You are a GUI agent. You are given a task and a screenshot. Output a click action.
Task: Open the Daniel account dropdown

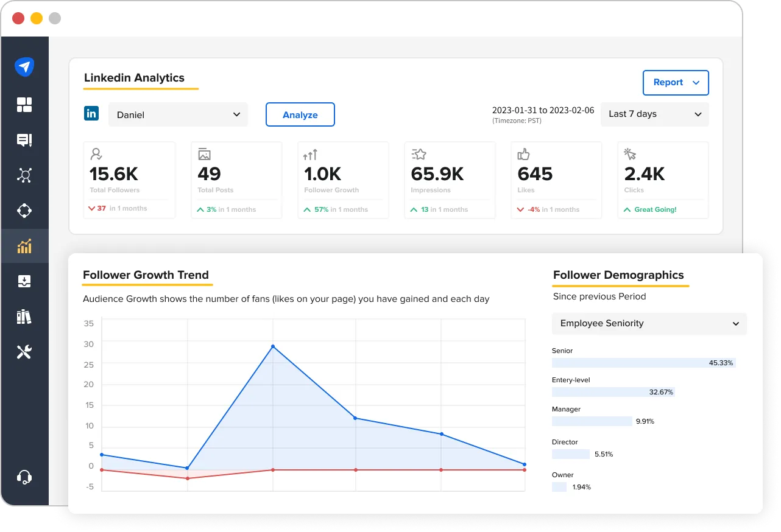pos(178,114)
